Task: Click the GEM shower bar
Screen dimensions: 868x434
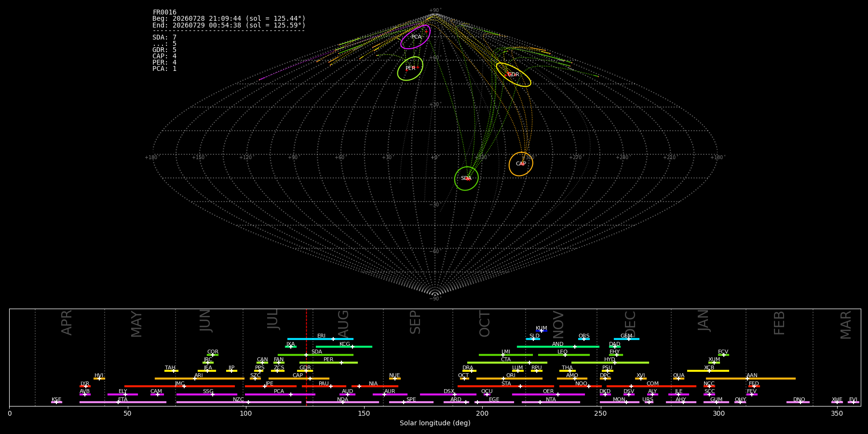Action: (x=626, y=339)
